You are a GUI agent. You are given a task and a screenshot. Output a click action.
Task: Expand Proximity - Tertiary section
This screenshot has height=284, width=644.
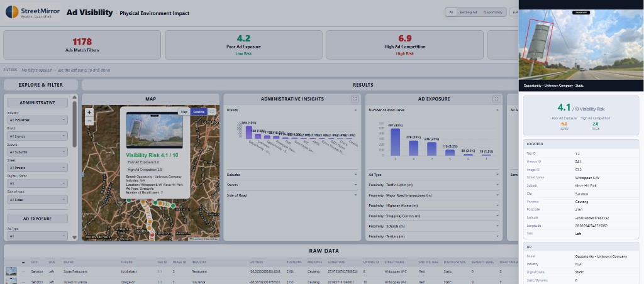(x=434, y=236)
